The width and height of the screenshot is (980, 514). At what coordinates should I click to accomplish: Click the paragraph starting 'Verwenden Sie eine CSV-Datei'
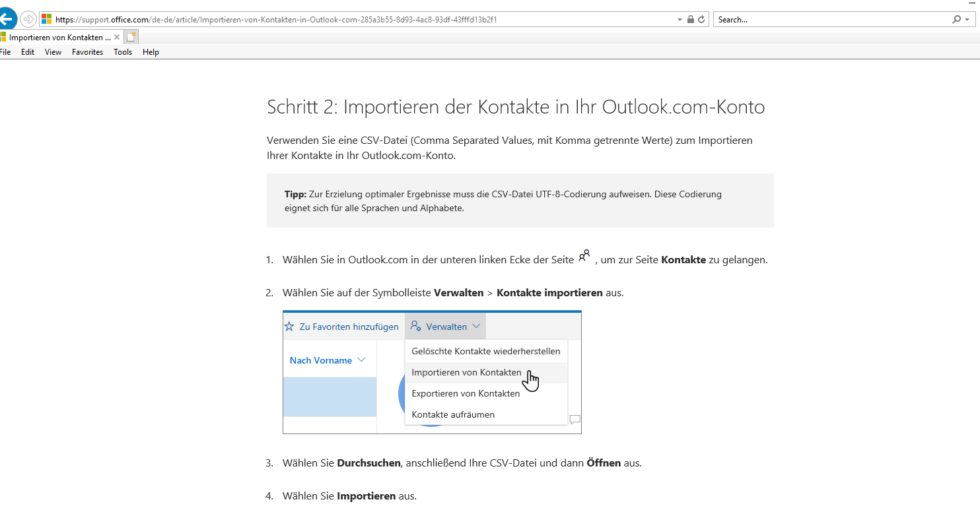click(510, 148)
